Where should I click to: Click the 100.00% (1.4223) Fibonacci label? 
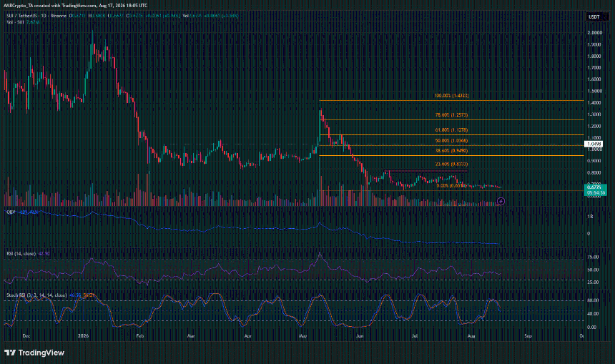click(x=451, y=96)
